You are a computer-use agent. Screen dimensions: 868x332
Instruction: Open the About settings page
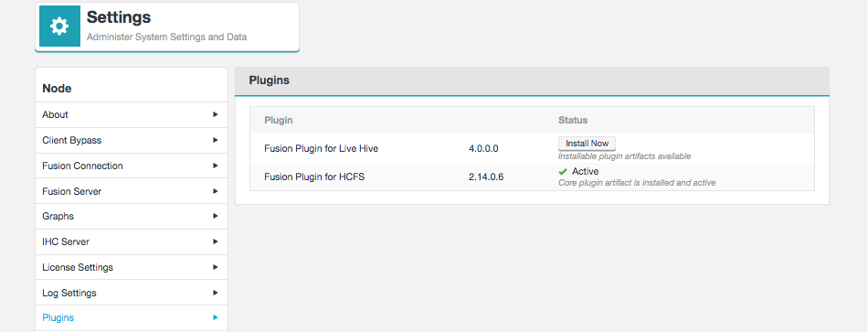132,114
